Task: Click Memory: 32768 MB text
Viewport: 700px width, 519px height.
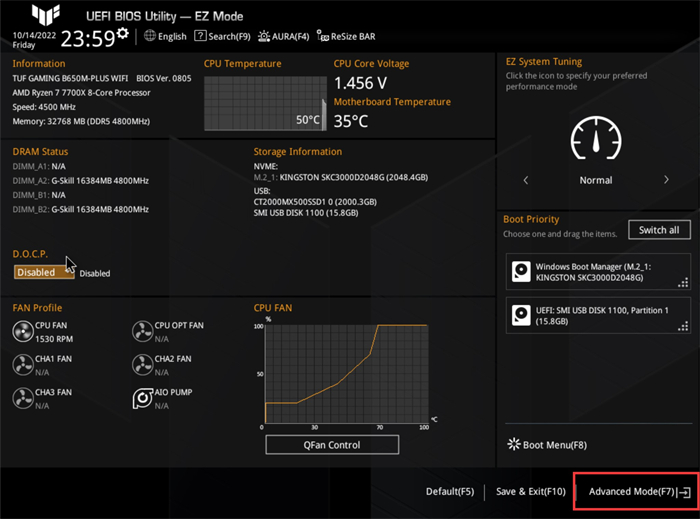Action: click(81, 121)
